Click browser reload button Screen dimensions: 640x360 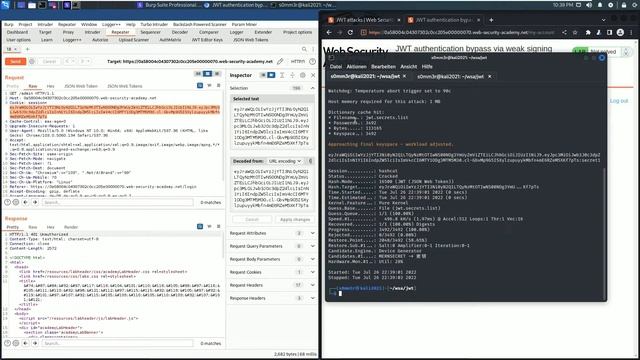pos(350,32)
